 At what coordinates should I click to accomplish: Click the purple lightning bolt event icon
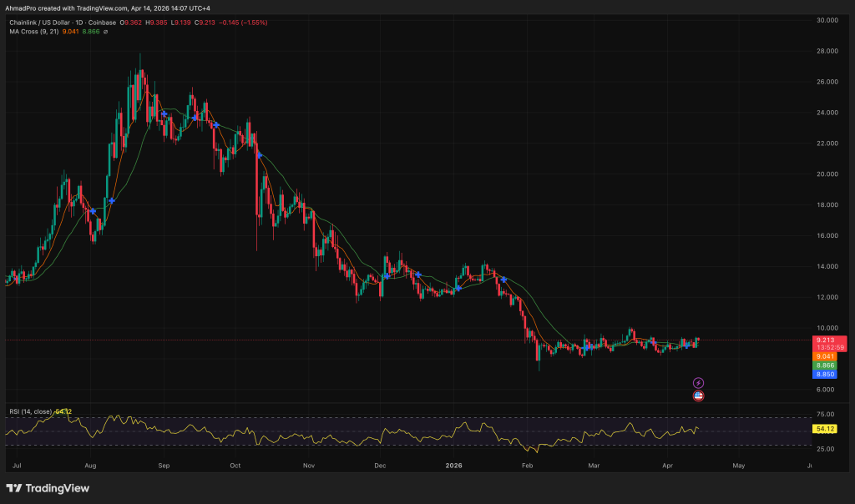699,383
